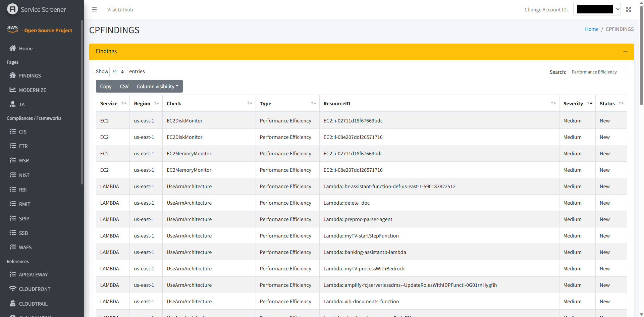Open the MODERNIZE chart icon page

13,90
